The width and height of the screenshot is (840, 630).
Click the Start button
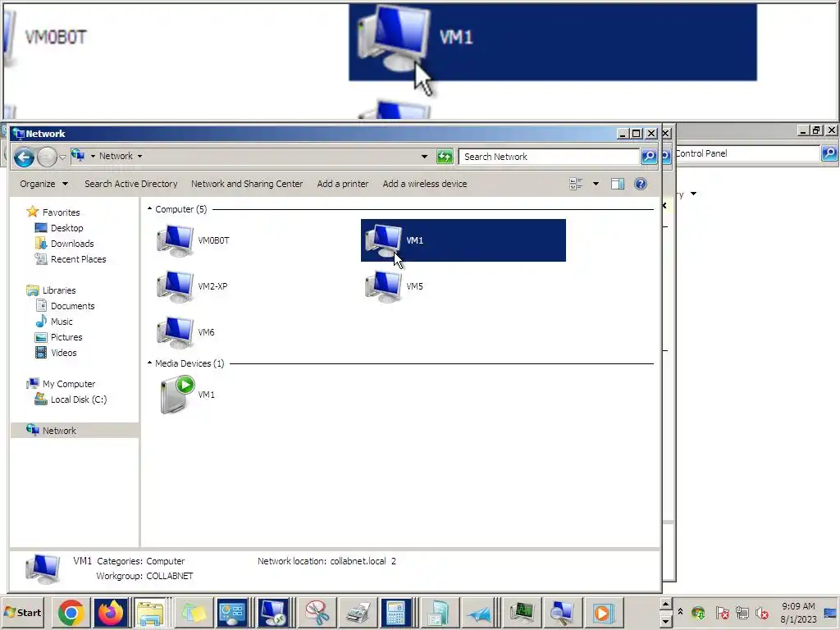tap(23, 612)
